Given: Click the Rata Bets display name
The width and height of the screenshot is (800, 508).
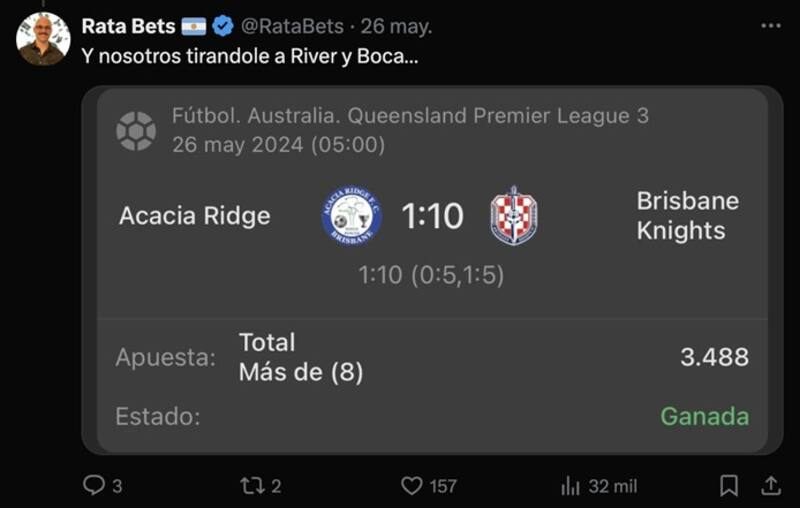Looking at the screenshot, I should (128, 26).
